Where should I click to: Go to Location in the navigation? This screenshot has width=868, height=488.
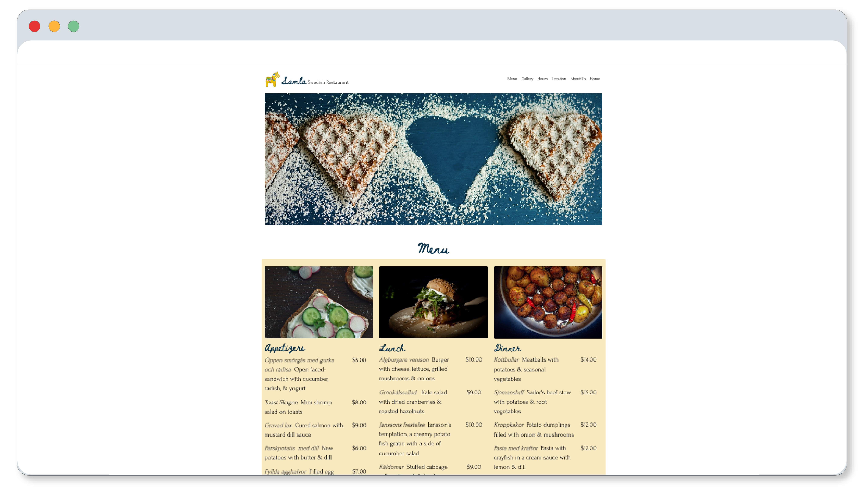(559, 79)
